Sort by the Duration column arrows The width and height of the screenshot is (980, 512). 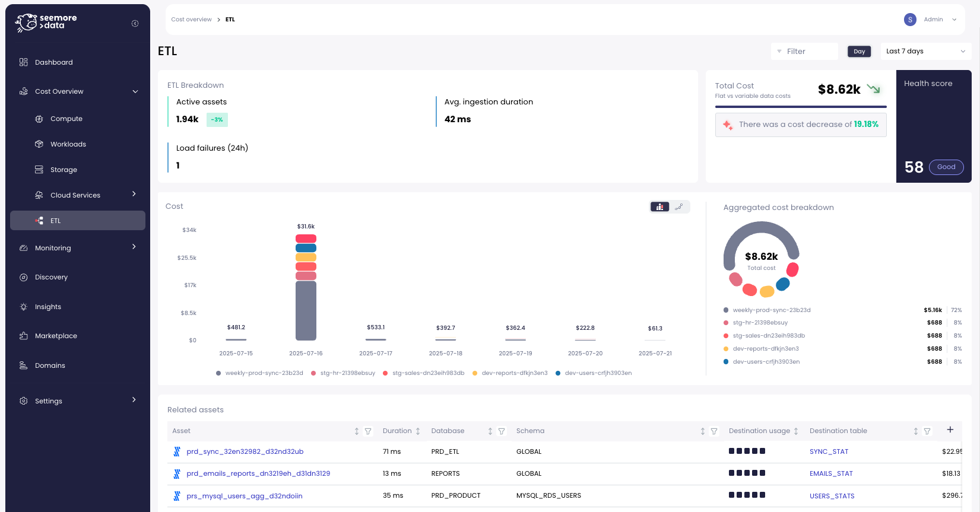point(418,431)
